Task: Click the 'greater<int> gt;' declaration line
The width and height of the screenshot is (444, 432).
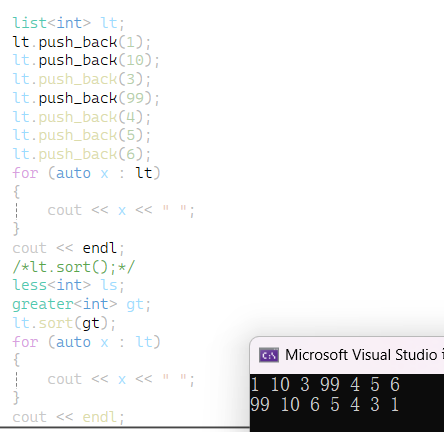Action: click(x=81, y=304)
